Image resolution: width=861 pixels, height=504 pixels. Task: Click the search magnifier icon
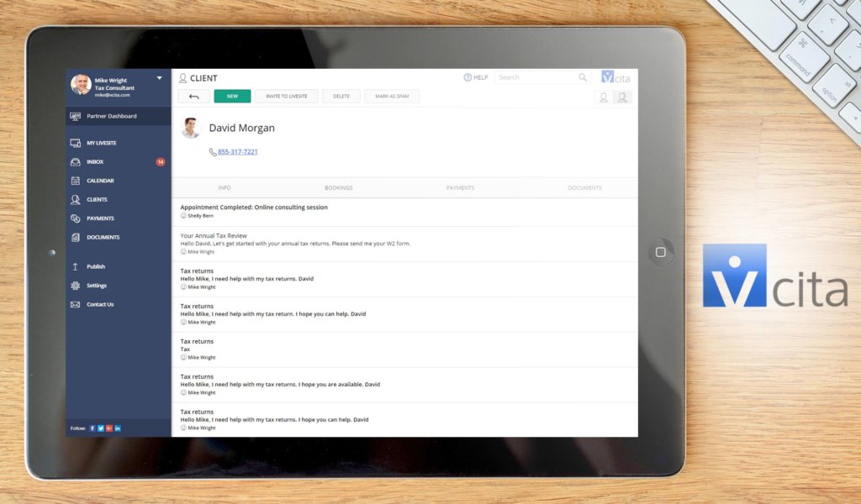(583, 77)
